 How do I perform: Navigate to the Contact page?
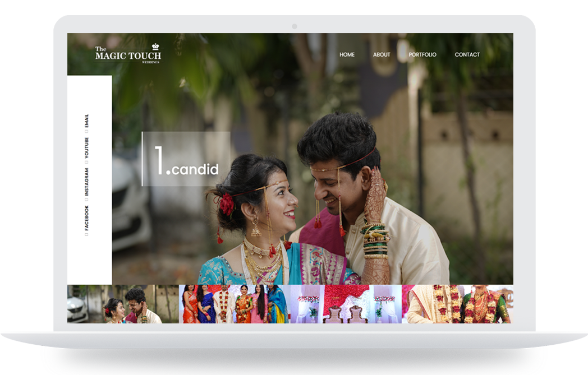click(x=467, y=55)
